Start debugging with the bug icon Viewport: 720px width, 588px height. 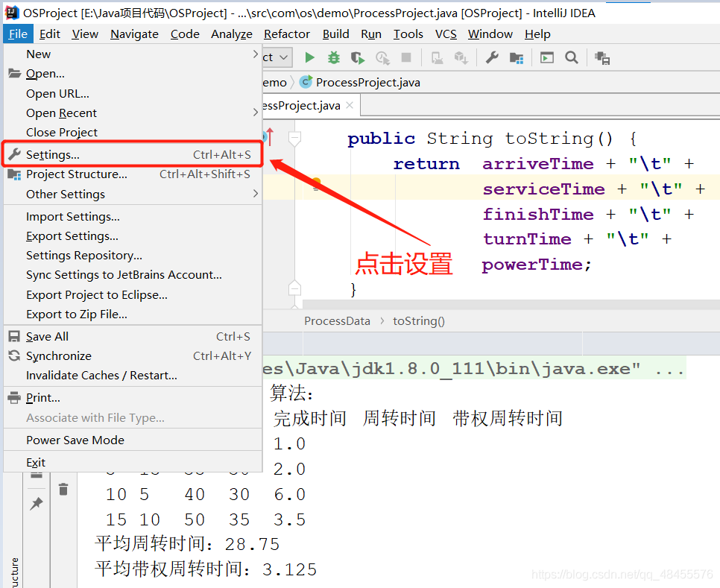point(334,57)
